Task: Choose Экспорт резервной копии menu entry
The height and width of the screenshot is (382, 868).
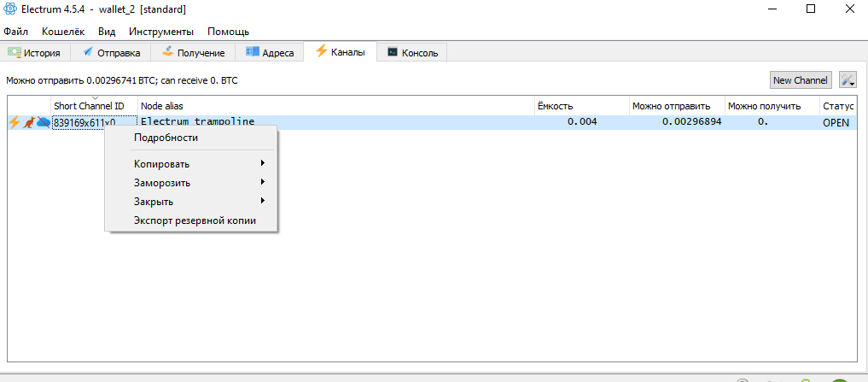Action: [x=191, y=220]
